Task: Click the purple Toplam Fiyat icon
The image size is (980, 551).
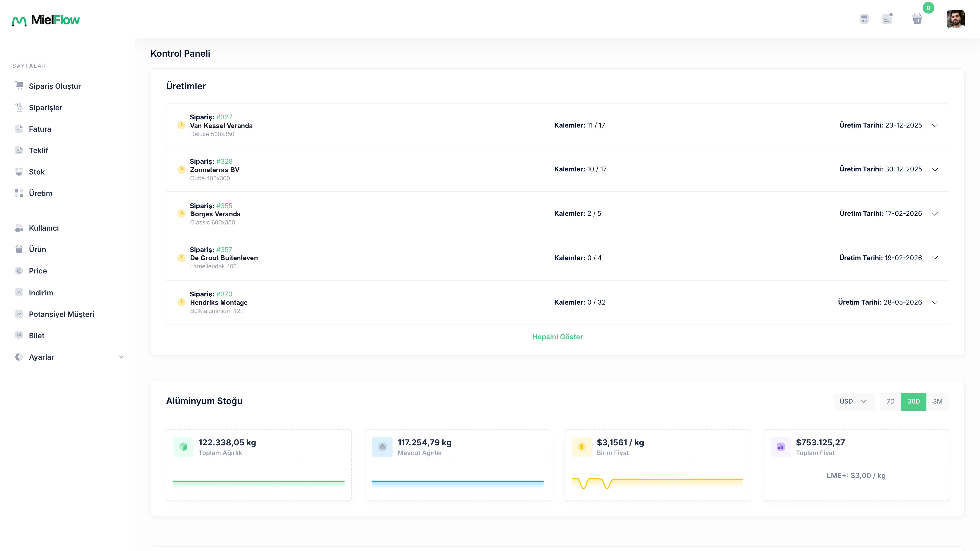Action: click(x=781, y=447)
